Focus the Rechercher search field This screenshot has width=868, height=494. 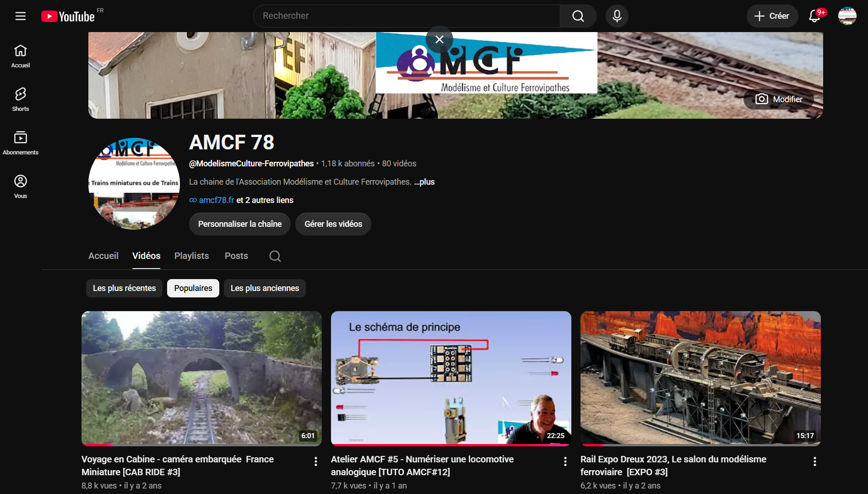407,16
